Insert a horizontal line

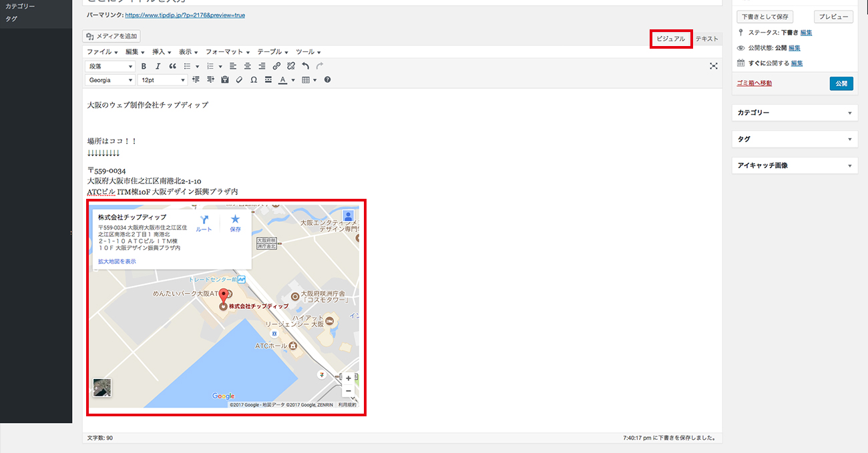click(268, 79)
